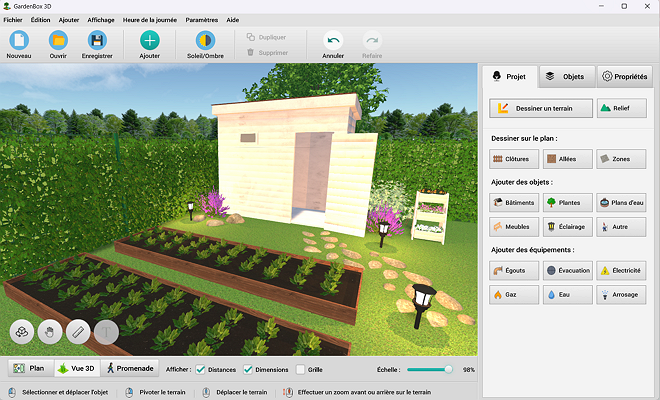Draw fences with Clôtures
660x400 pixels.
514,159
